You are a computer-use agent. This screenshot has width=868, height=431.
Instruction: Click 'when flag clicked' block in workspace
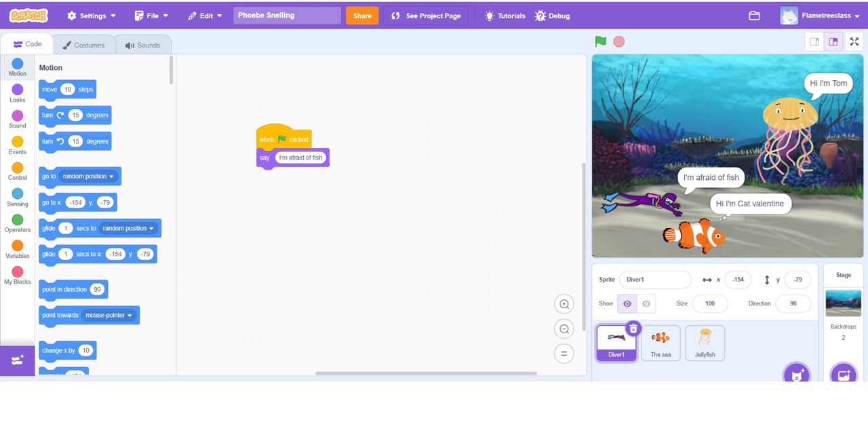[283, 138]
